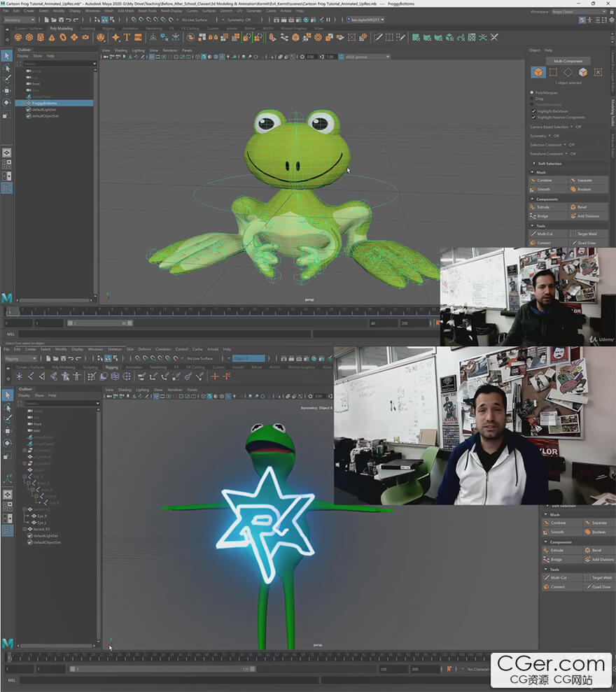Click Quad Draw button in top Modeling Toolkit

point(589,243)
